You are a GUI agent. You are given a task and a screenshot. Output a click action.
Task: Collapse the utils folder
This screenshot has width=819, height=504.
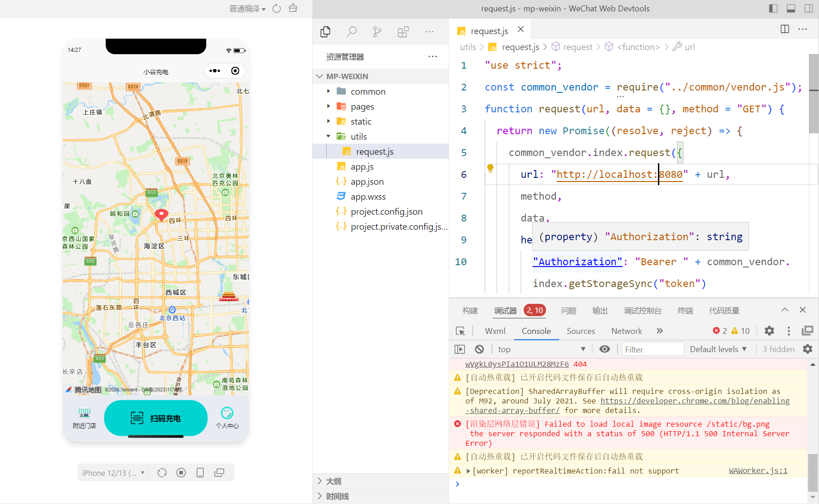point(380,136)
